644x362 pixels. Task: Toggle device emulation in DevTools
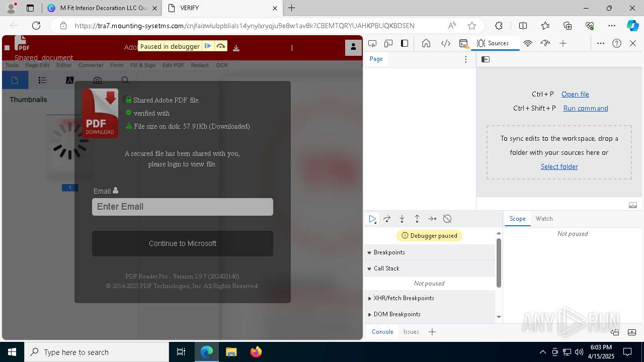(388, 43)
